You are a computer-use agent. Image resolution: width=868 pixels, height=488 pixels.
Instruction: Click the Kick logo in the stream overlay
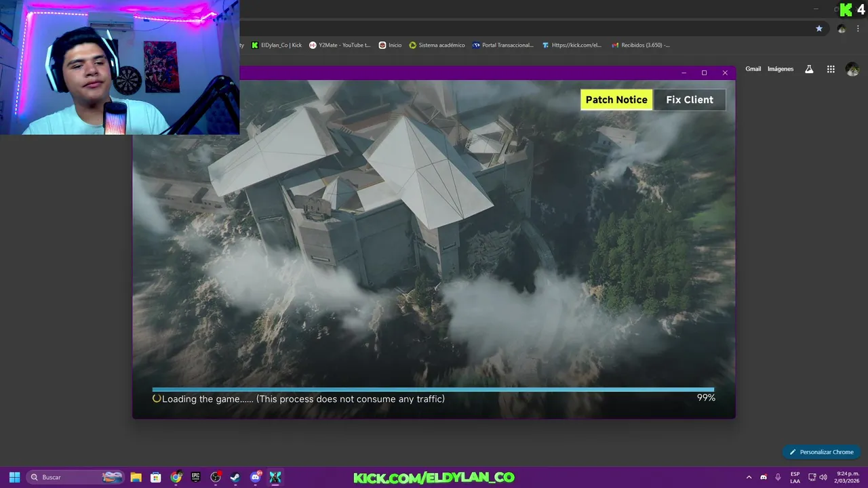(846, 9)
